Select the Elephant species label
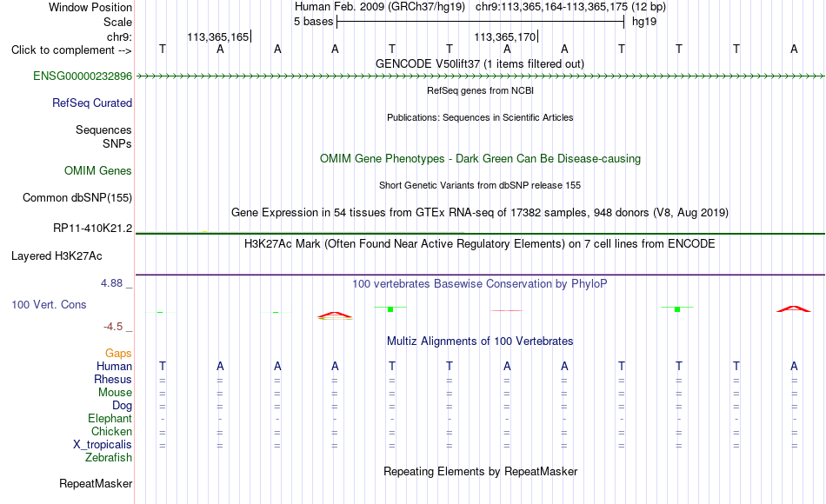Viewport: 826px width, 504px height. [110, 418]
